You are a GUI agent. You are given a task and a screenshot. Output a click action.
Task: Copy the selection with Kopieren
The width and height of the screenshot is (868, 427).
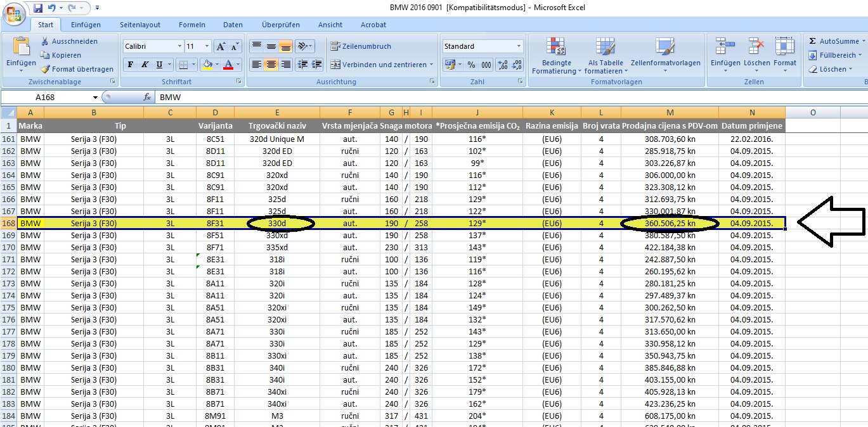[x=61, y=55]
